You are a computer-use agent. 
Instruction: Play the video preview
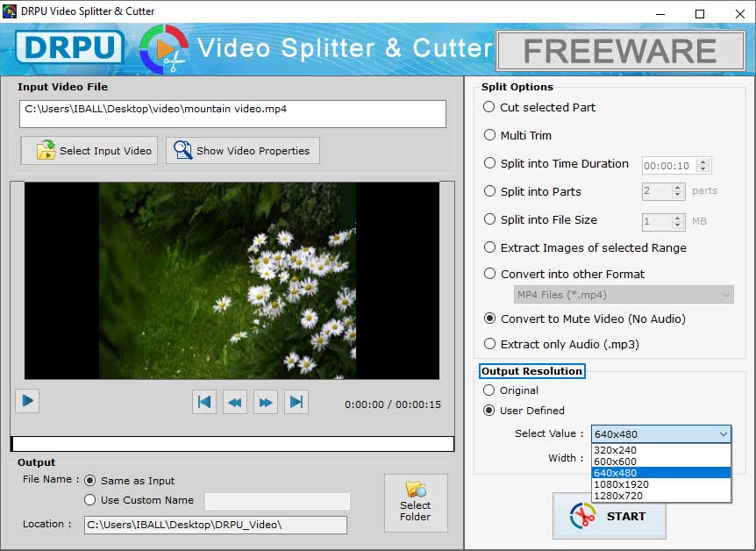(x=27, y=400)
